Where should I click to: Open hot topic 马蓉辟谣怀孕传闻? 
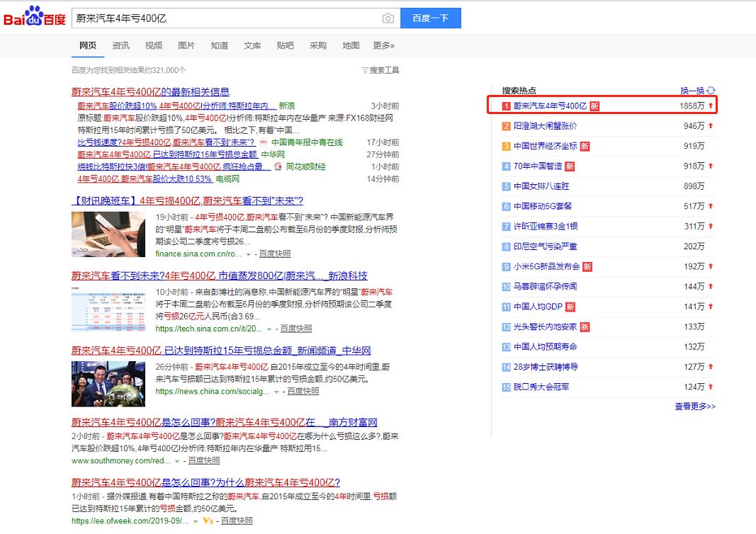[545, 286]
